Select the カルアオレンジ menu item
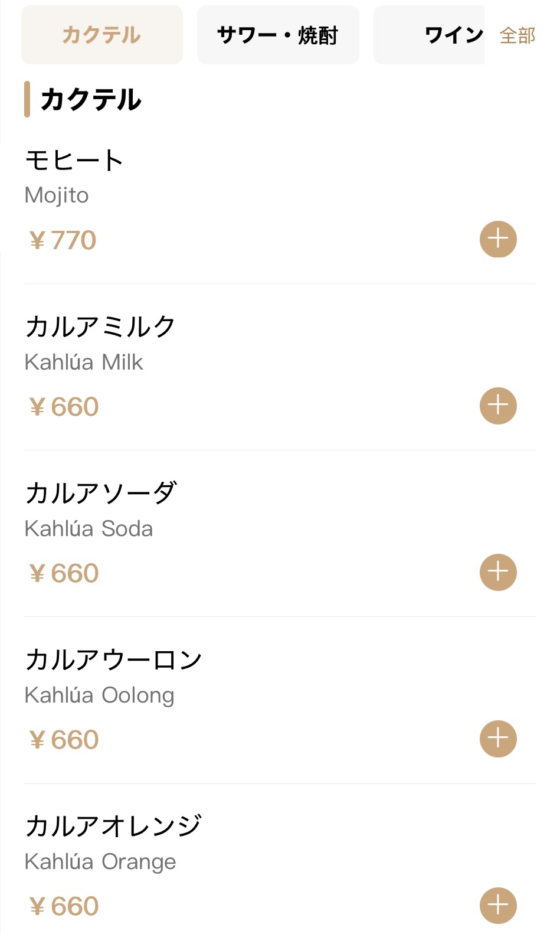 (113, 826)
